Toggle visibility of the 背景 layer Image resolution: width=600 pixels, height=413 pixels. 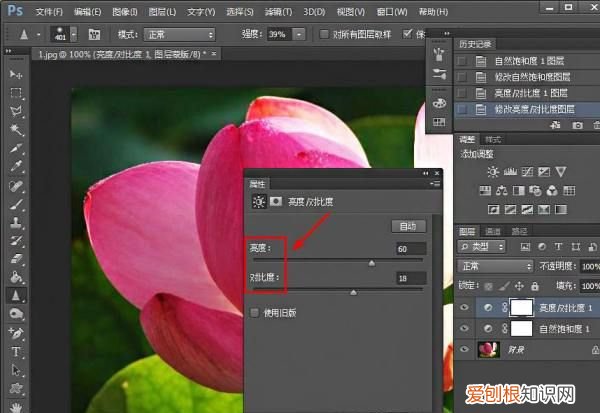pos(464,349)
